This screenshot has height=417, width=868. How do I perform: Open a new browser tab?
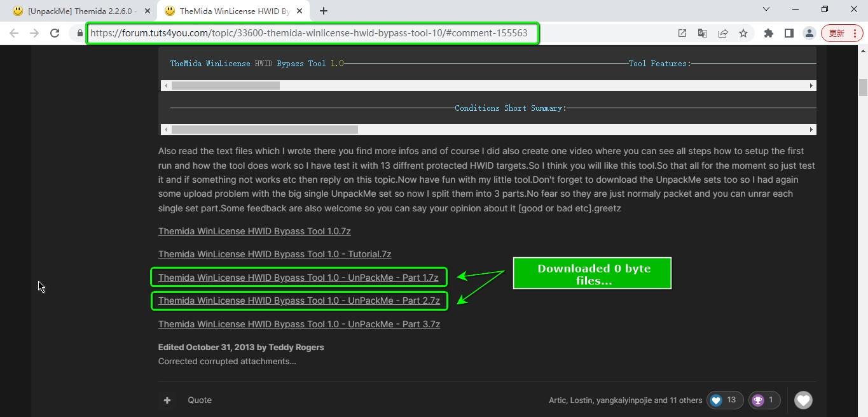(x=323, y=11)
